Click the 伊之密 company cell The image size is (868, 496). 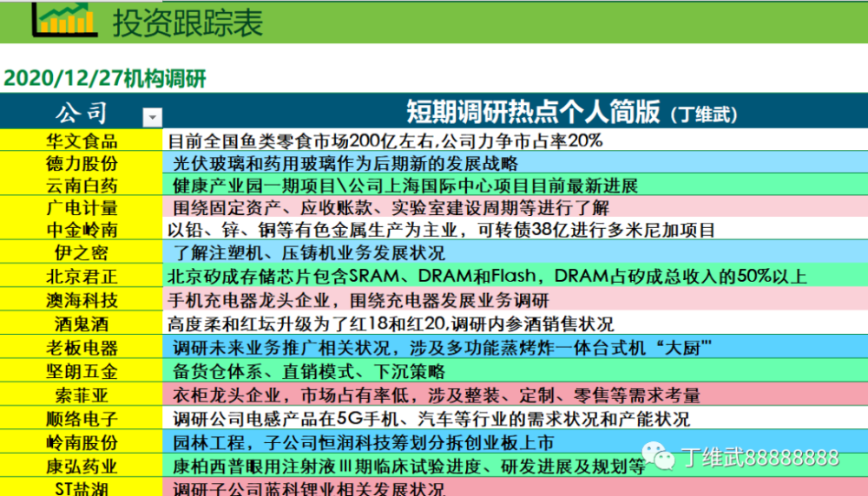click(82, 254)
